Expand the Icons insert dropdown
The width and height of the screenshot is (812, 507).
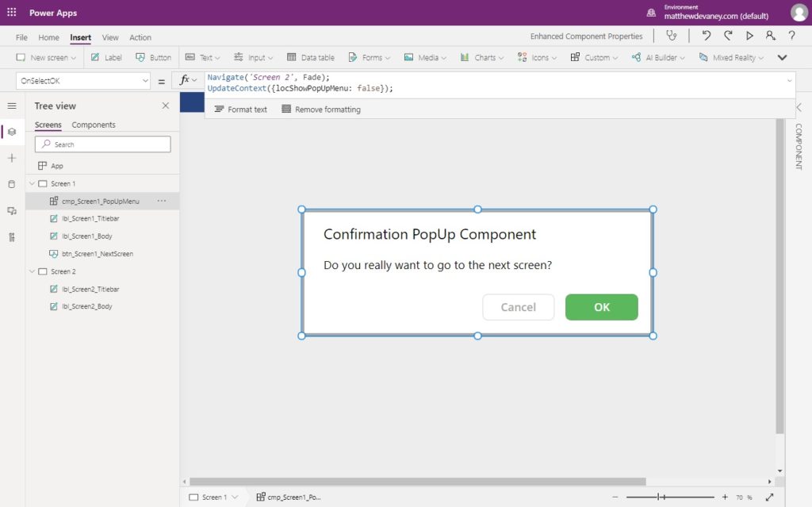click(537, 58)
